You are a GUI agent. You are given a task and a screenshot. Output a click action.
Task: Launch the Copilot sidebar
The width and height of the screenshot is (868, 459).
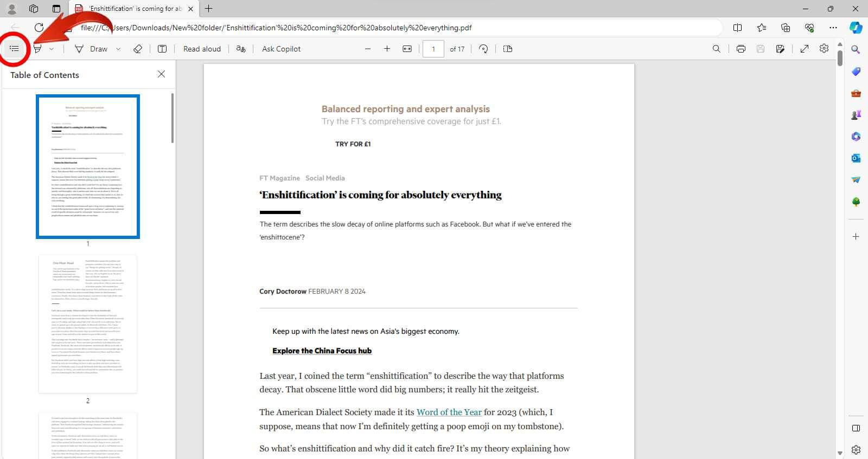pyautogui.click(x=856, y=28)
